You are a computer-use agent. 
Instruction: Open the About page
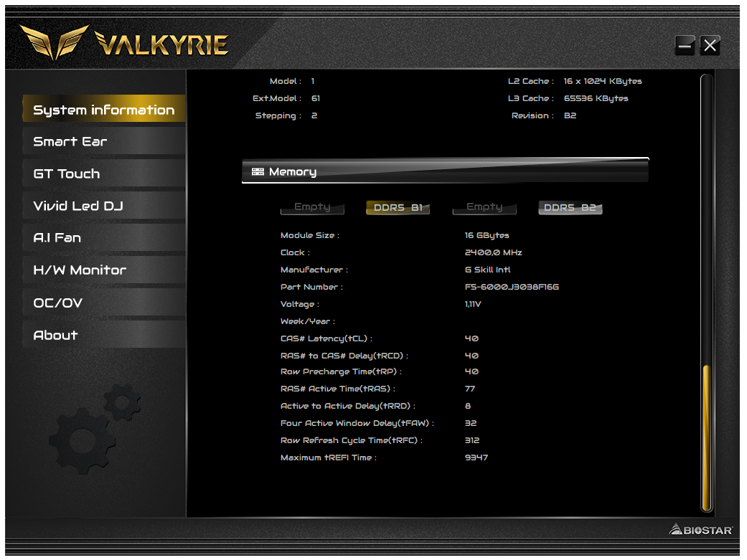104,335
